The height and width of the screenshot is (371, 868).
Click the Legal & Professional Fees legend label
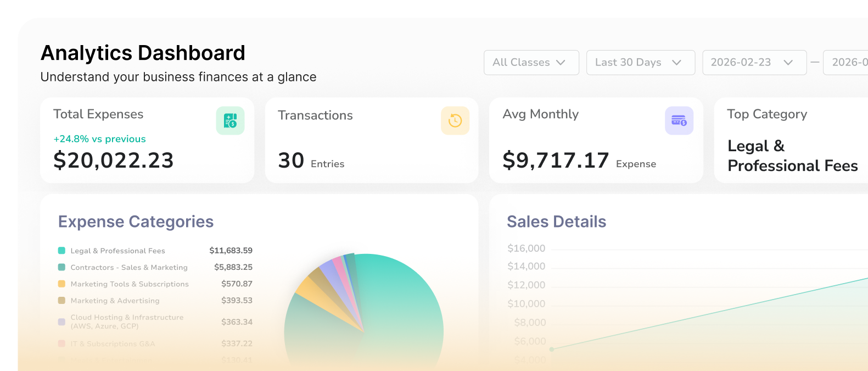click(117, 251)
